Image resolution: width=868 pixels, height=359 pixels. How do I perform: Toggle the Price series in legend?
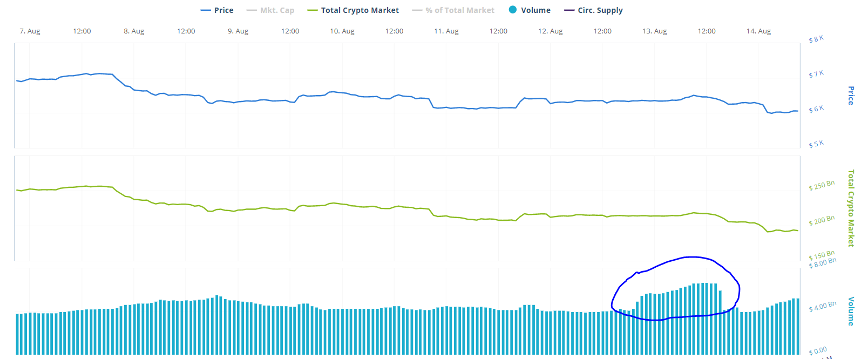(x=217, y=10)
